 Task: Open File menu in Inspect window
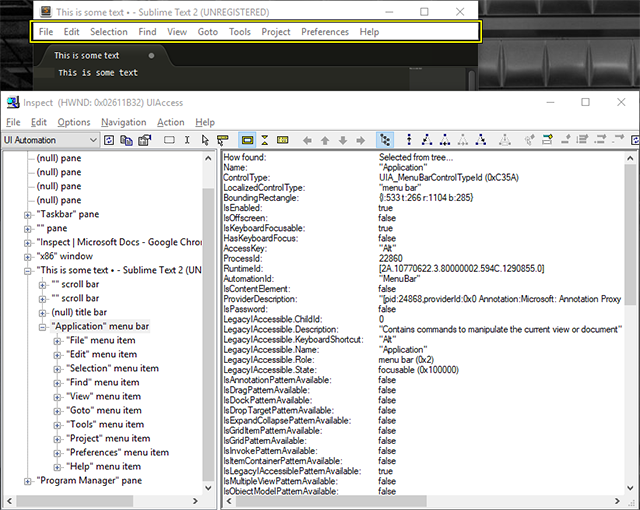13,122
